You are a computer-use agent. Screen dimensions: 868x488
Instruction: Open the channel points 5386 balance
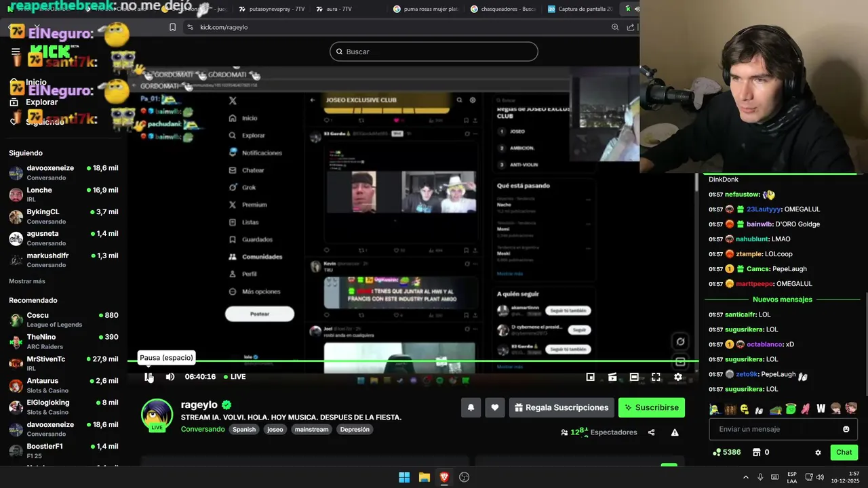point(727,452)
